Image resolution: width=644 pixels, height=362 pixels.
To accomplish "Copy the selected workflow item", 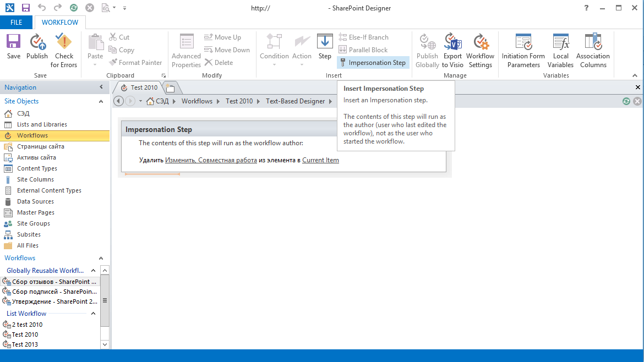I will (122, 50).
